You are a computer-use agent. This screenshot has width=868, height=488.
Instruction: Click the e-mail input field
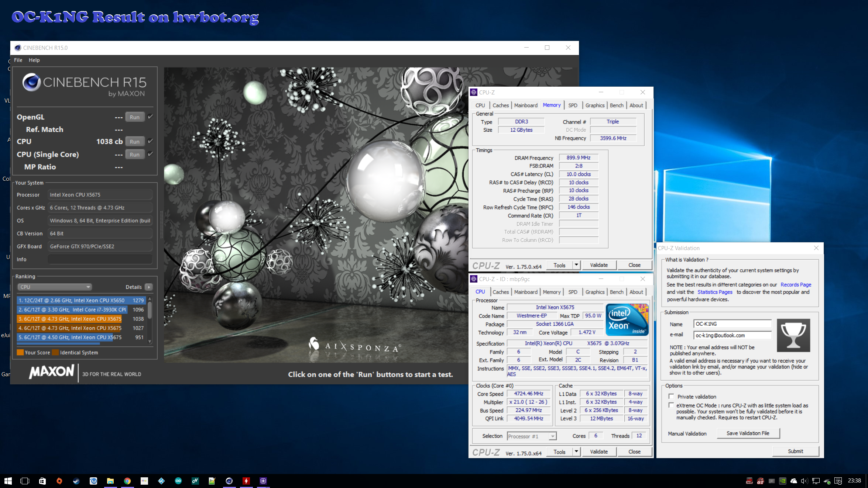click(x=733, y=335)
